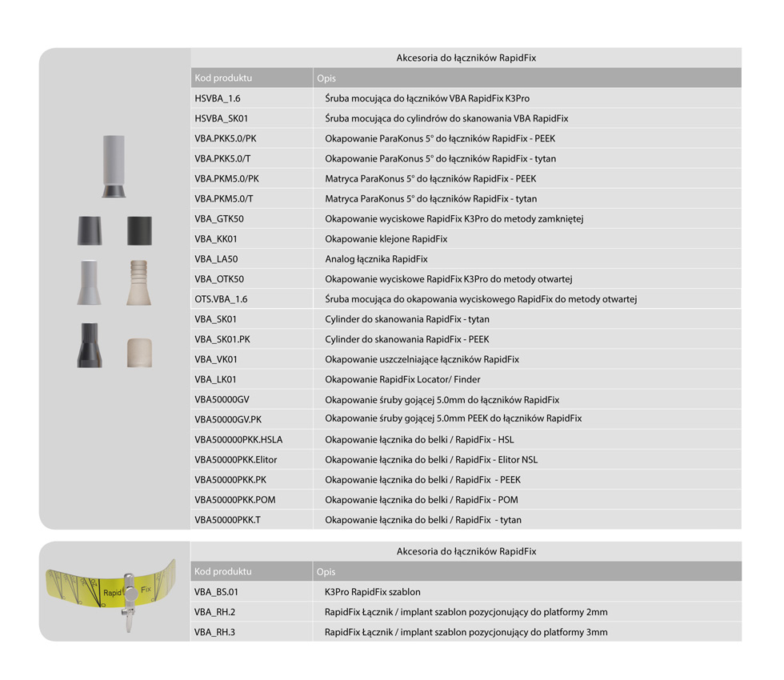
Task: Click 'K3Pro RapidFix szablon' description
Action: click(x=373, y=592)
